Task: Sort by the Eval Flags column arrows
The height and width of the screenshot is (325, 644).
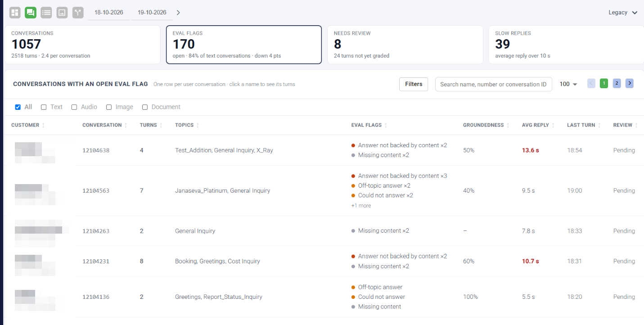Action: coord(386,125)
